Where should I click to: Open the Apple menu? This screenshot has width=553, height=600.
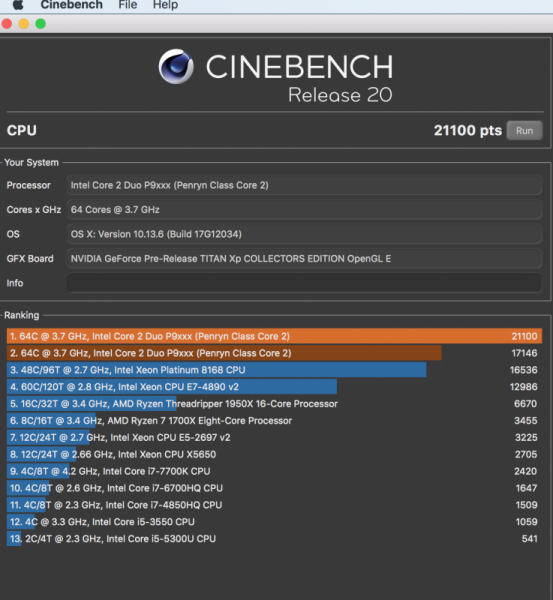click(18, 5)
